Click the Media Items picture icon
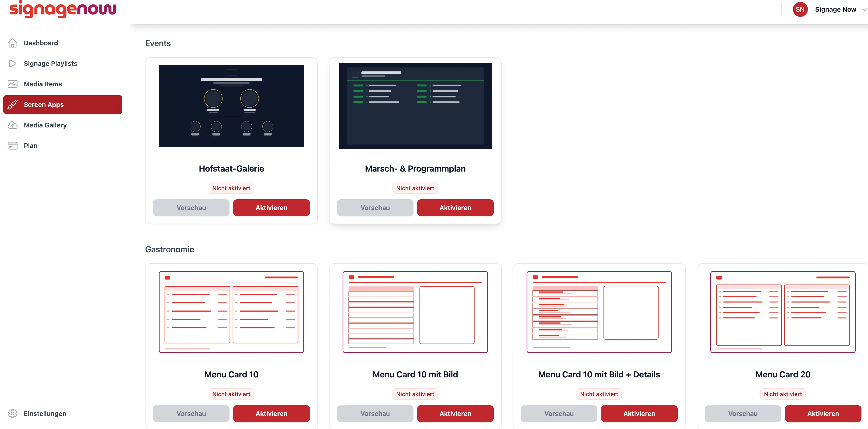Screen dimensions: 868x429 click(12, 84)
